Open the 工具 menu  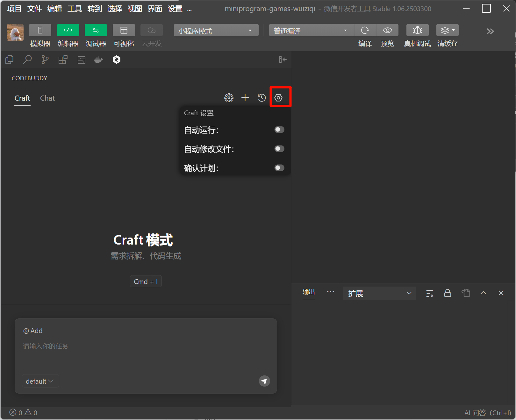coord(75,9)
